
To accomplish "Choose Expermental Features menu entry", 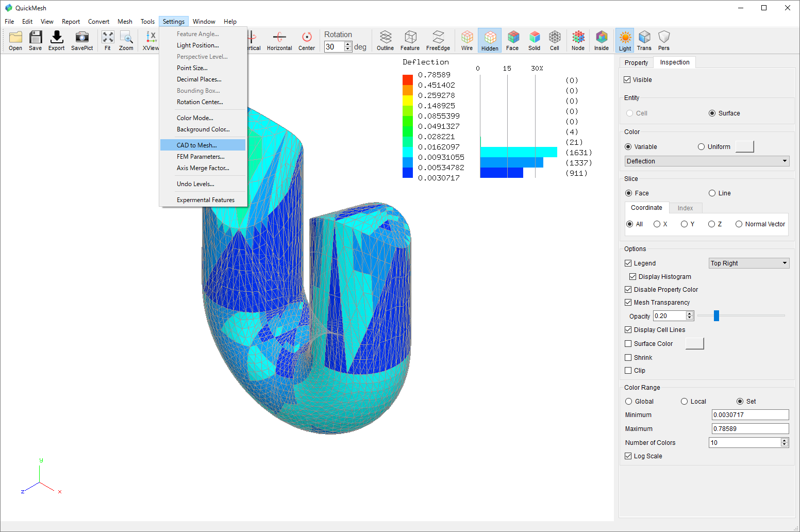I will [203, 200].
